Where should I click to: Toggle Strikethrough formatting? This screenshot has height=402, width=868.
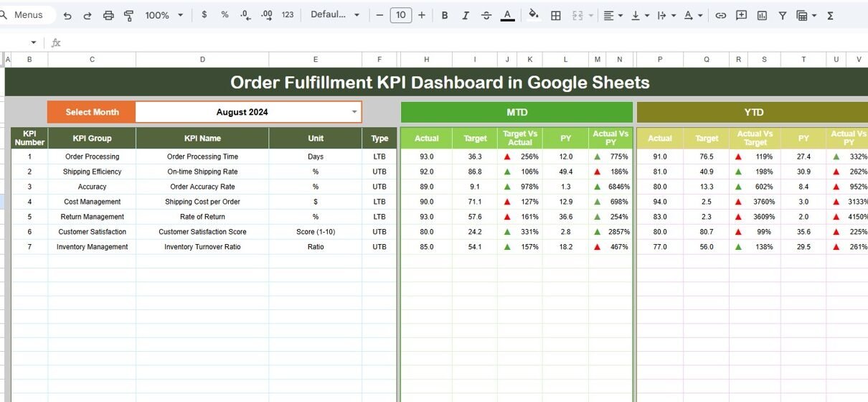coord(486,15)
